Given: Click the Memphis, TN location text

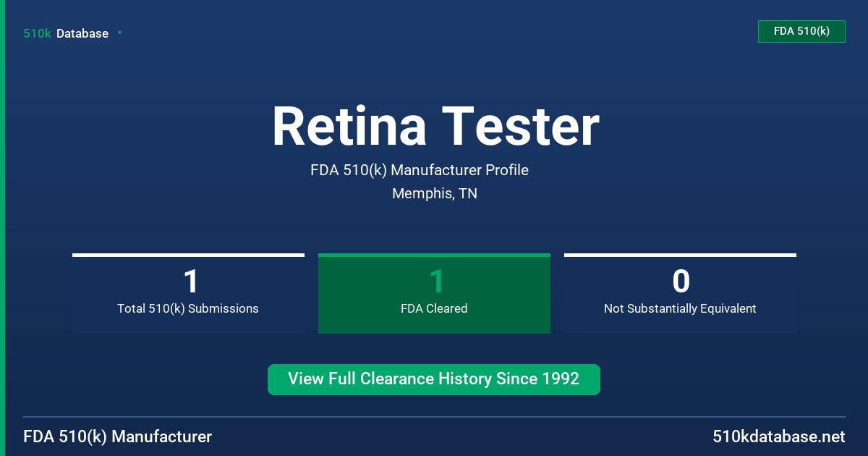Looking at the screenshot, I should (435, 193).
